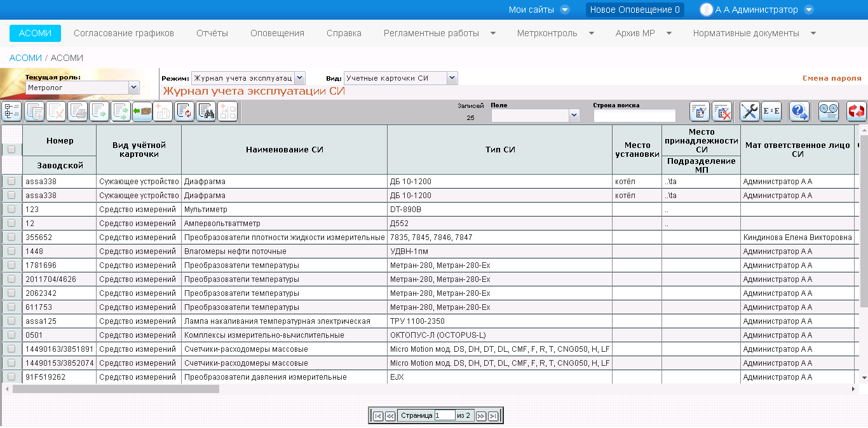The width and height of the screenshot is (868, 428).
Task: Open the Отчёты menu item
Action: (212, 33)
